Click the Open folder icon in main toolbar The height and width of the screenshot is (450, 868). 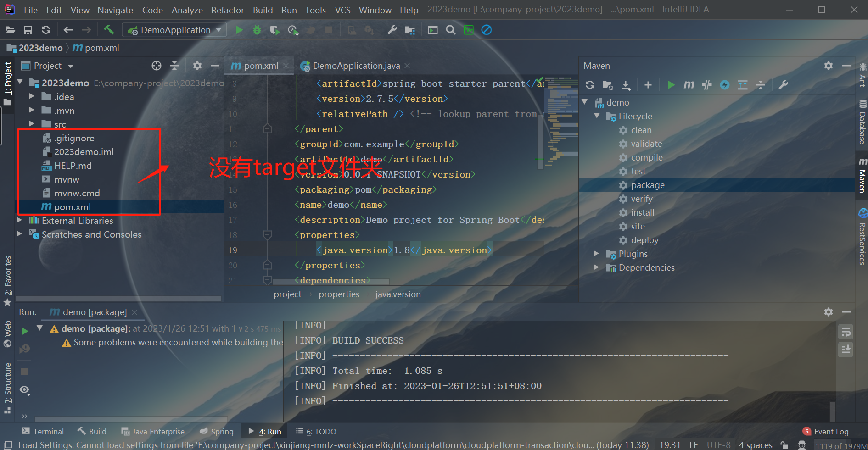pyautogui.click(x=10, y=30)
